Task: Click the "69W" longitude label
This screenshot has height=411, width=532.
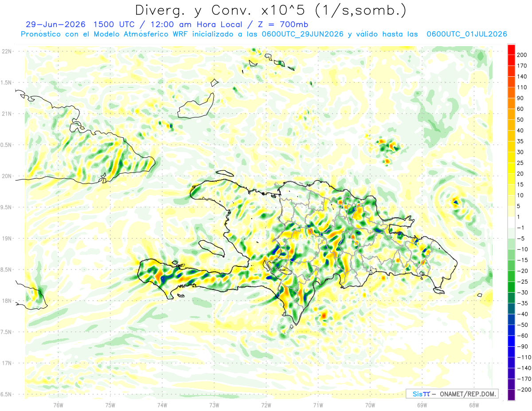Action: (422, 405)
